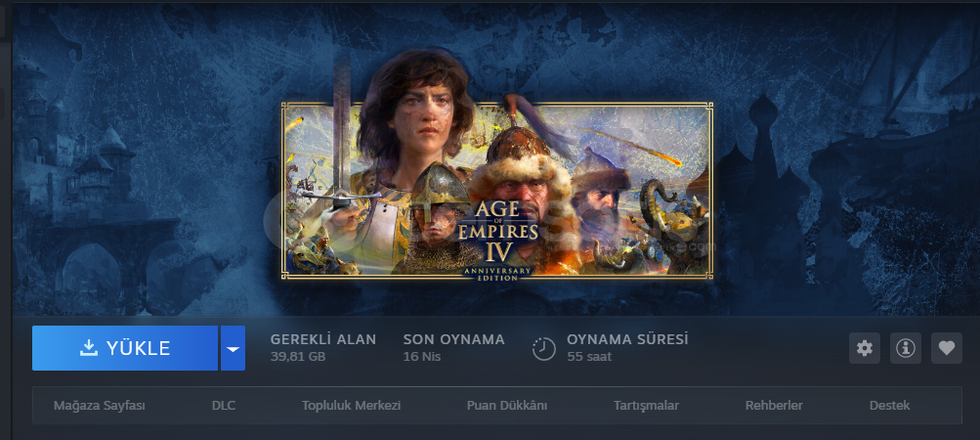The width and height of the screenshot is (980, 440).
Task: Expand the dropdown arrow beside YÜKLE
Action: tap(234, 348)
